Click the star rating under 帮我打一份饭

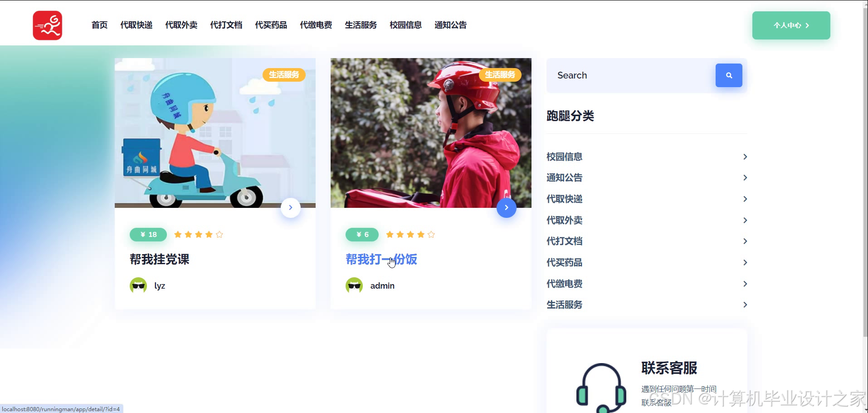410,235
